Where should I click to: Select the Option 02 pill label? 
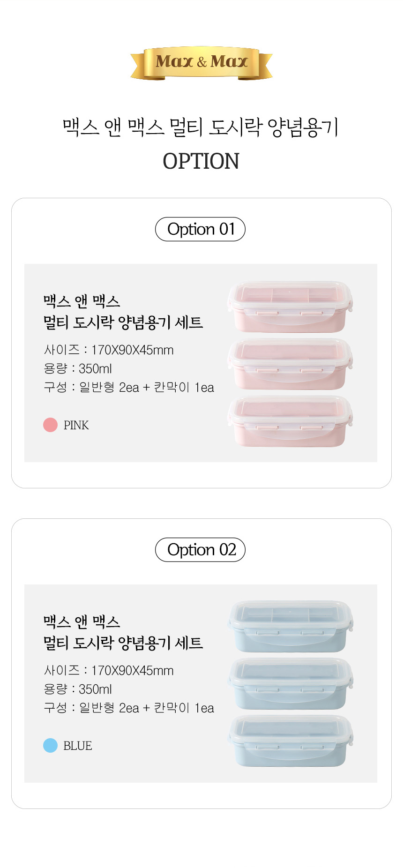pyautogui.click(x=200, y=550)
